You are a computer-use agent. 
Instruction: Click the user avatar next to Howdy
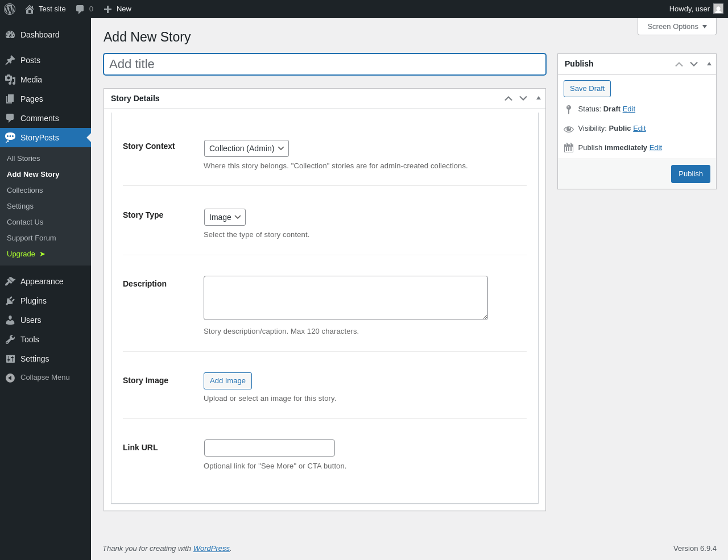(718, 9)
